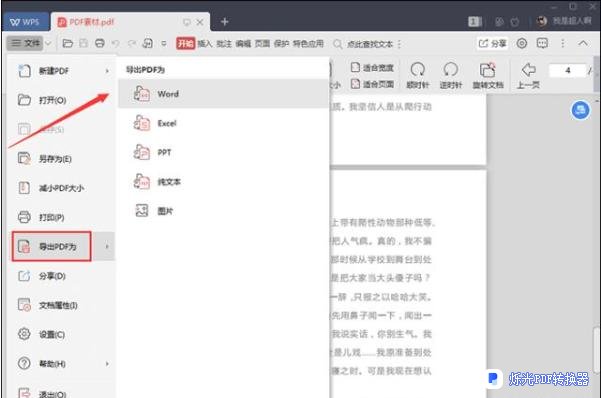Export PDF as Excel

coord(223,123)
